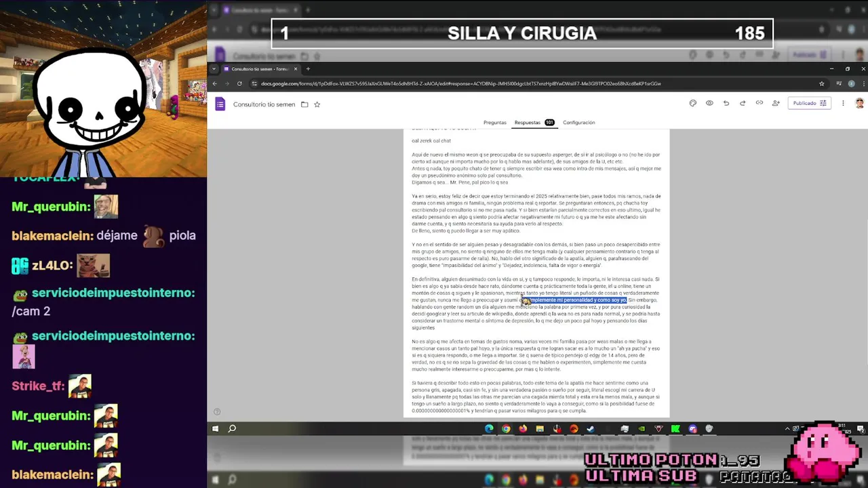Open the Chrome profile icon
The image size is (868, 488).
[x=851, y=83]
